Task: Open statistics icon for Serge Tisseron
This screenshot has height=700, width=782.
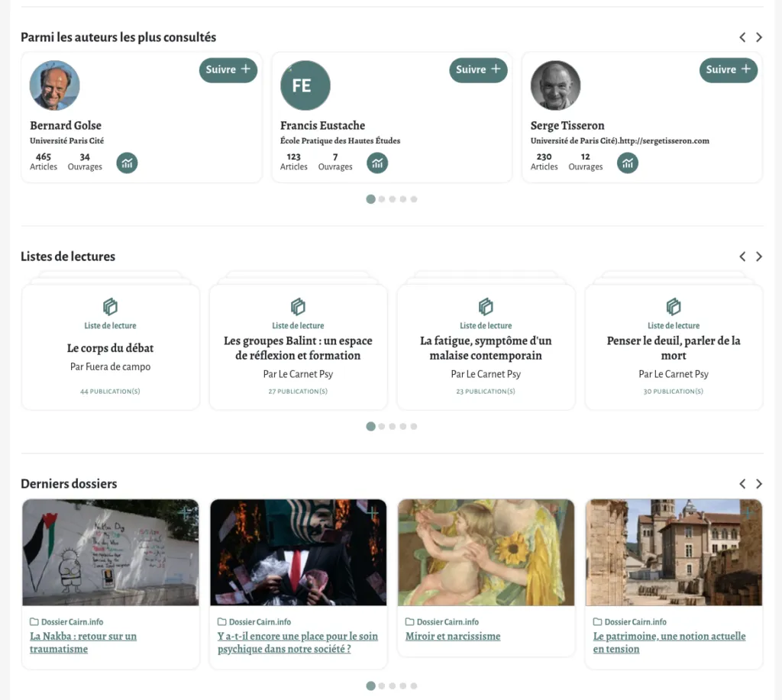Action: tap(628, 163)
